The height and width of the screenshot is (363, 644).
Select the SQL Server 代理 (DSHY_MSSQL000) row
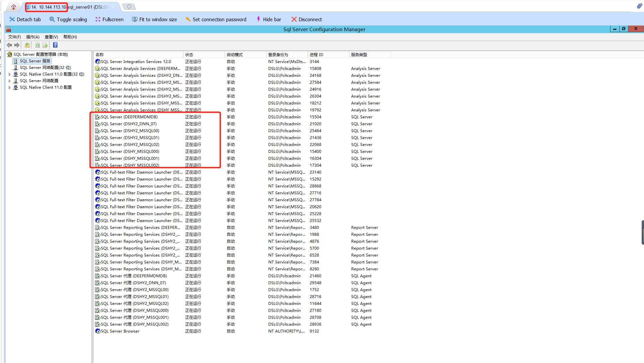(x=242, y=311)
